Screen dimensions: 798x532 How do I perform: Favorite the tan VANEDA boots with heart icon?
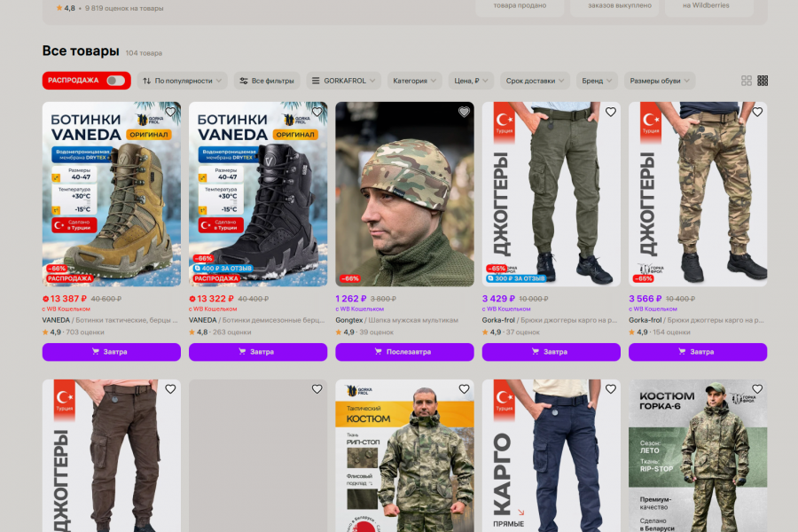[170, 112]
